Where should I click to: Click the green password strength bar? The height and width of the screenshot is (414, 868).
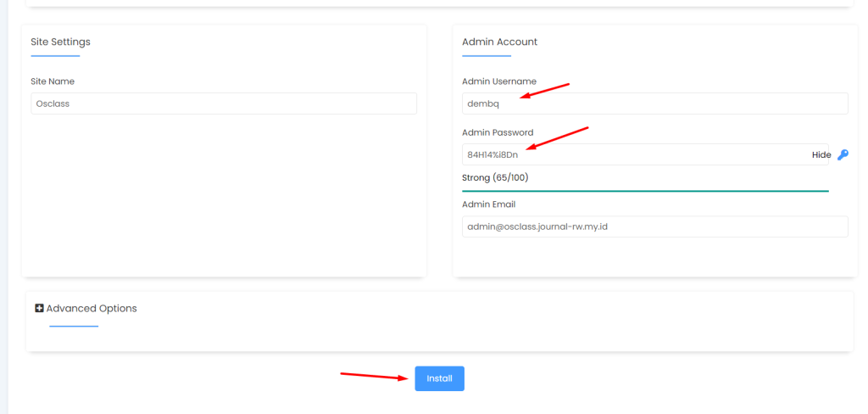pos(645,191)
